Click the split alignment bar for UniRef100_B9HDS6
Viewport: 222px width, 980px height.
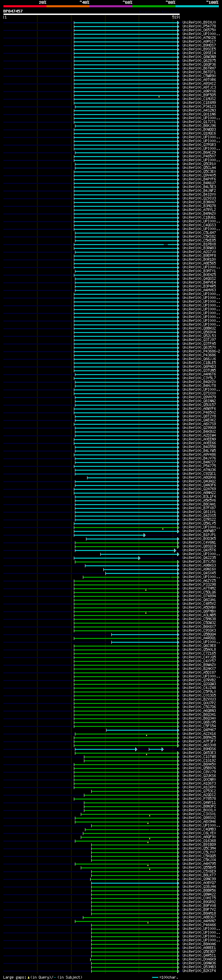pos(119,749)
